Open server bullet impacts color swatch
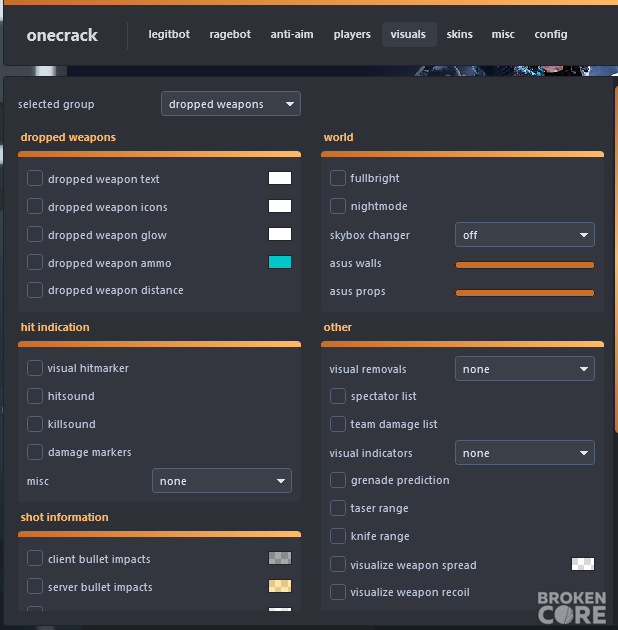The height and width of the screenshot is (630, 618). point(280,586)
